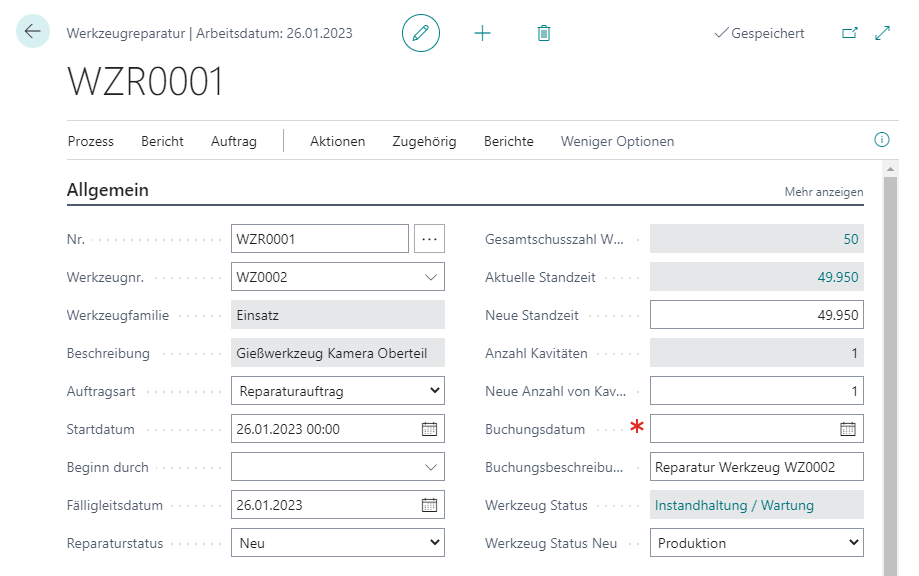The height and width of the screenshot is (576, 919).
Task: Open the Prozess menu
Action: click(x=91, y=141)
